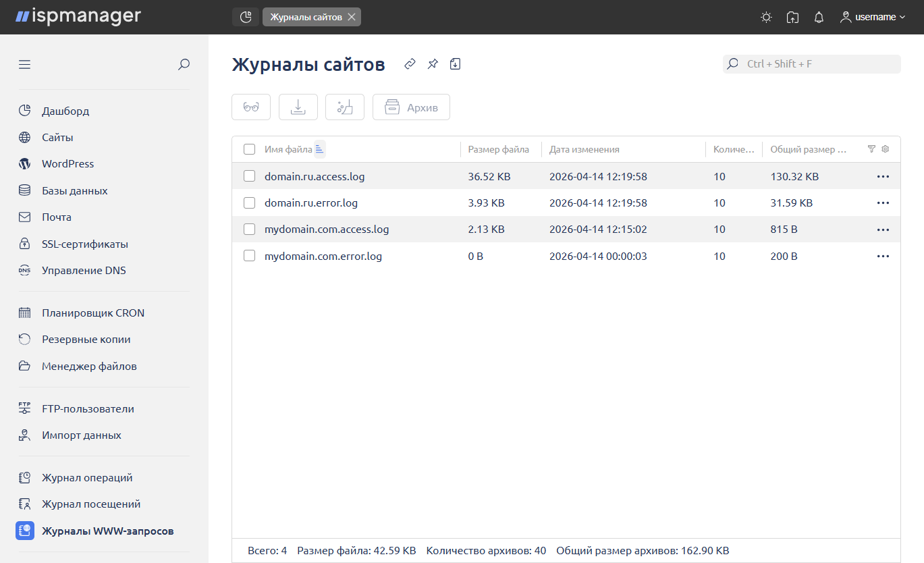Viewport: 924px width, 563px height.
Task: Close the Журналы сайтов tab
Action: click(352, 17)
